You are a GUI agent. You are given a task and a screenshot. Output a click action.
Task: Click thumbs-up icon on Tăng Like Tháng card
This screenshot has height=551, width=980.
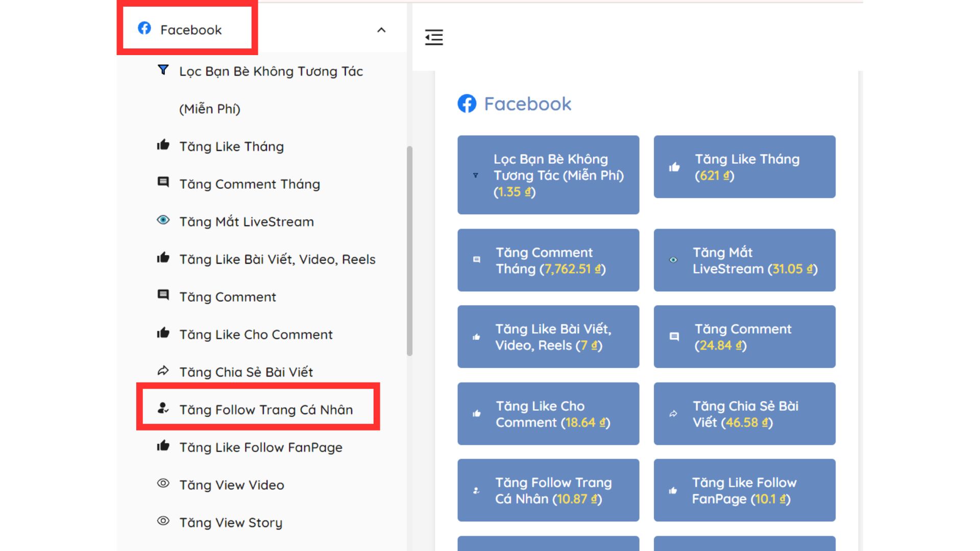coord(674,167)
